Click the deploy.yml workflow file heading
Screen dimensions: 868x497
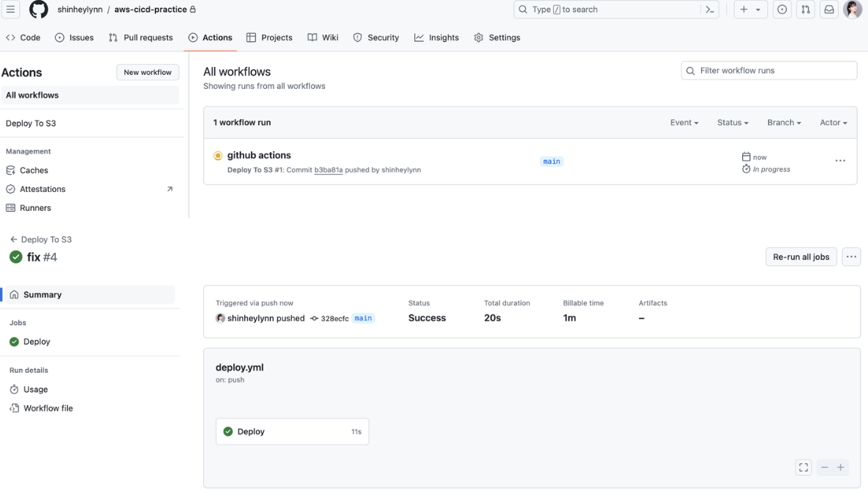[240, 368]
